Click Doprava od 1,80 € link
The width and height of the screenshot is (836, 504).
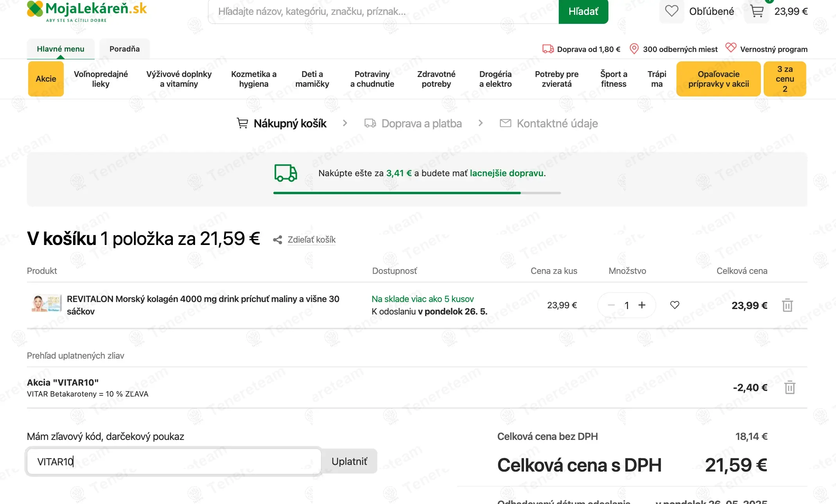click(588, 49)
